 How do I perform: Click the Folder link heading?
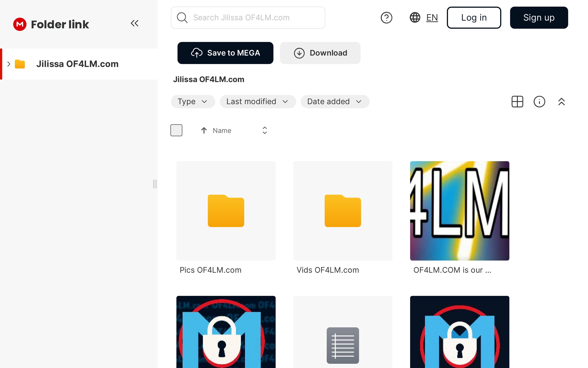pos(60,24)
